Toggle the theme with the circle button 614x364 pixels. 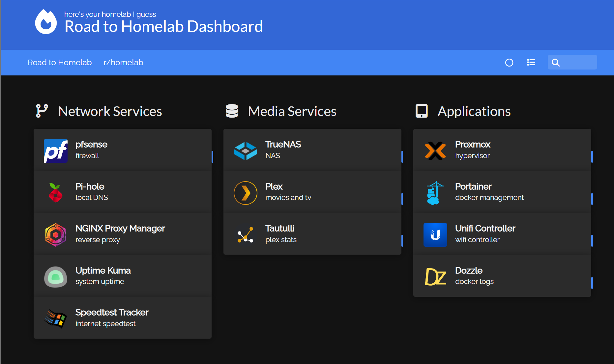point(509,62)
